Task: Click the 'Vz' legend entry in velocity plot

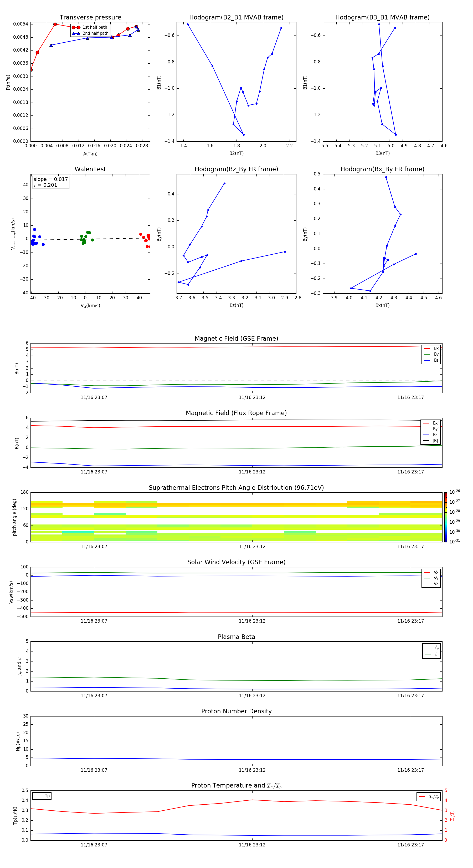Action: pos(431,584)
